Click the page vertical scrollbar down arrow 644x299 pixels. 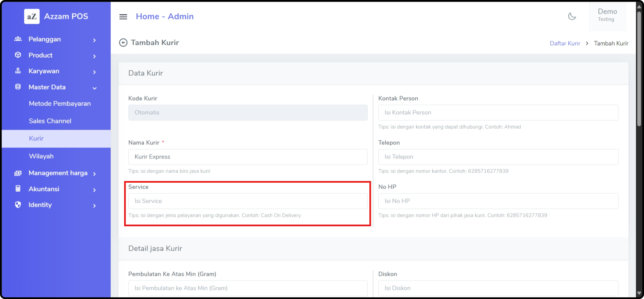(x=639, y=293)
